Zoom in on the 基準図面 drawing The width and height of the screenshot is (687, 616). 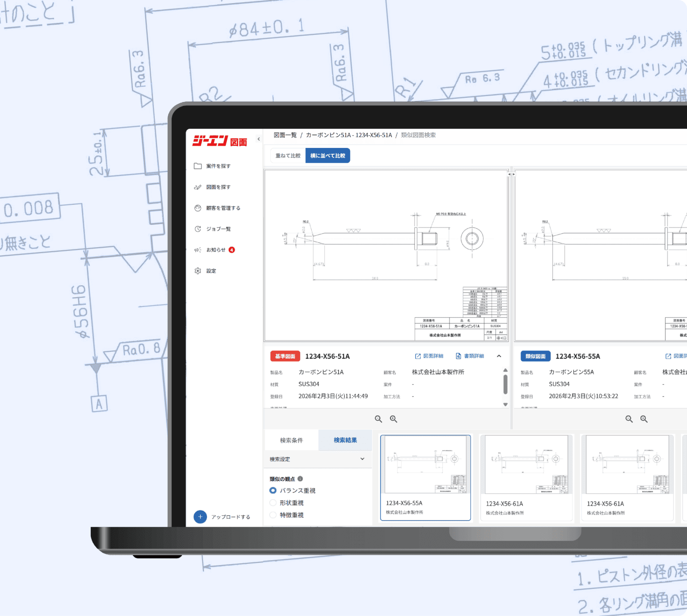tap(394, 419)
